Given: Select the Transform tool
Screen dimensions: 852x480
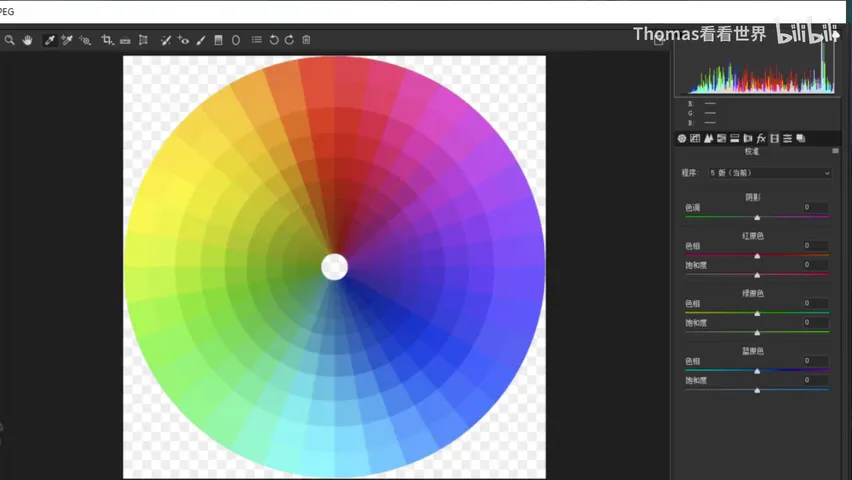Looking at the screenshot, I should (x=143, y=40).
